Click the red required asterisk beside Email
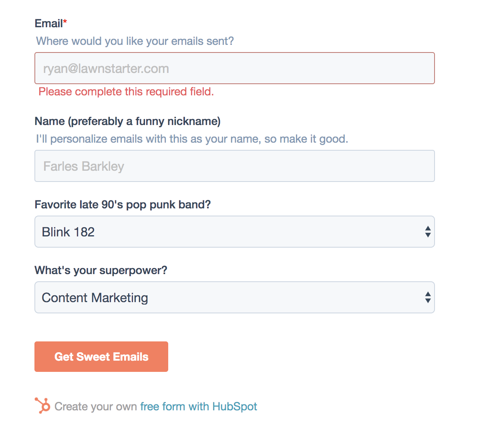Image resolution: width=479 pixels, height=448 pixels. [65, 22]
